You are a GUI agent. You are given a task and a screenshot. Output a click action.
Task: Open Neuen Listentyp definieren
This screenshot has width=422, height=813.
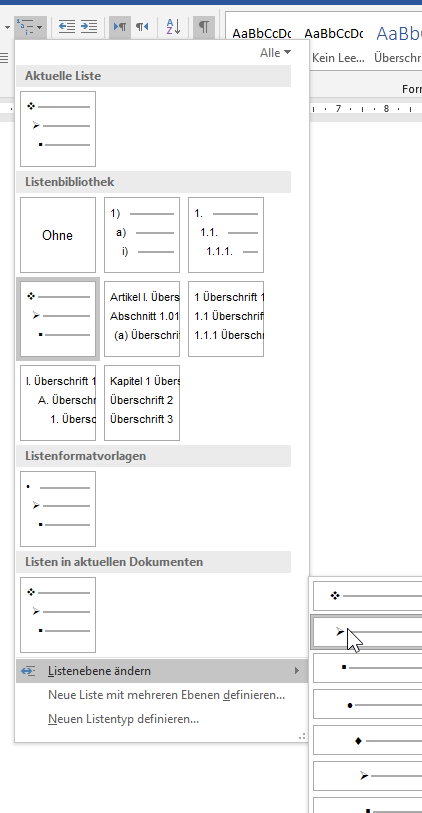pos(123,719)
